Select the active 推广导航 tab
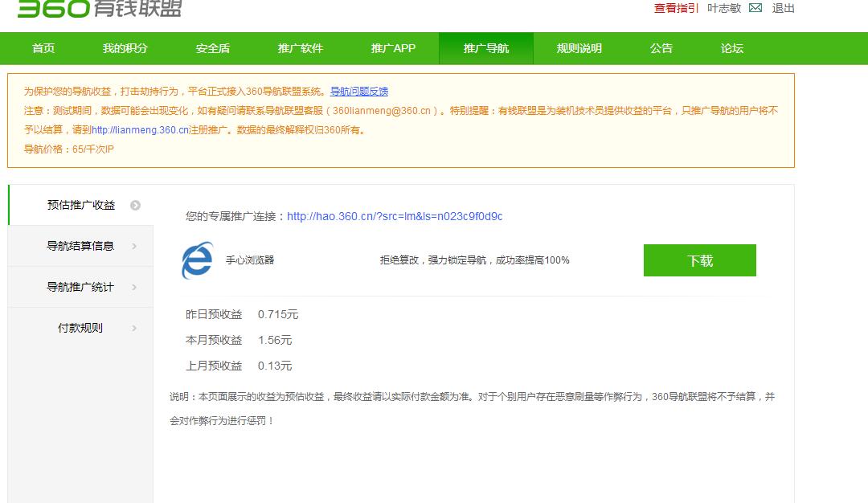868x503 pixels. 486,49
